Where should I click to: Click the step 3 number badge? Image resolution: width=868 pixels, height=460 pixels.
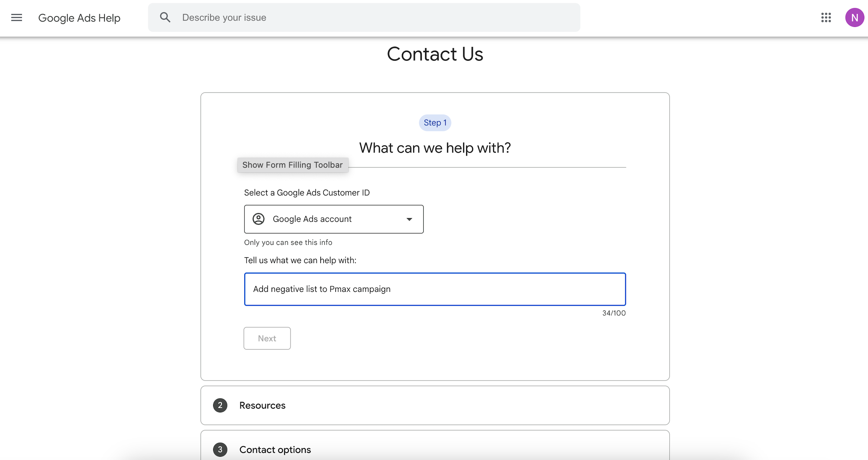coord(220,450)
